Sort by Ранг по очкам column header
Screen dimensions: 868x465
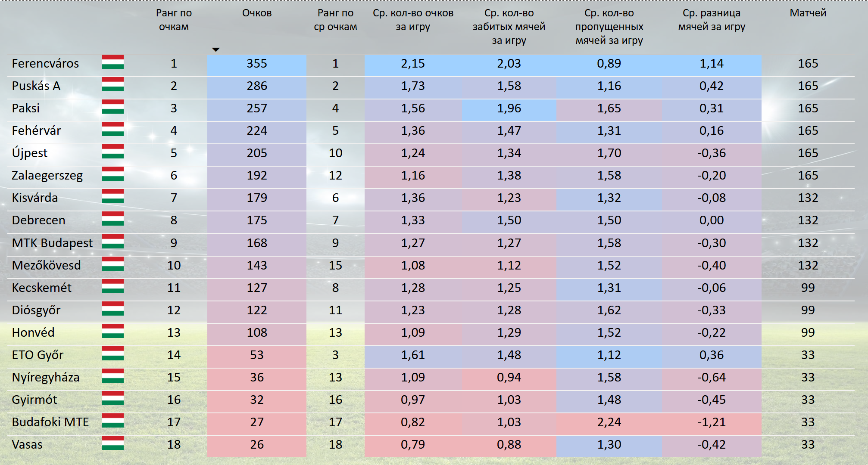[x=174, y=20]
